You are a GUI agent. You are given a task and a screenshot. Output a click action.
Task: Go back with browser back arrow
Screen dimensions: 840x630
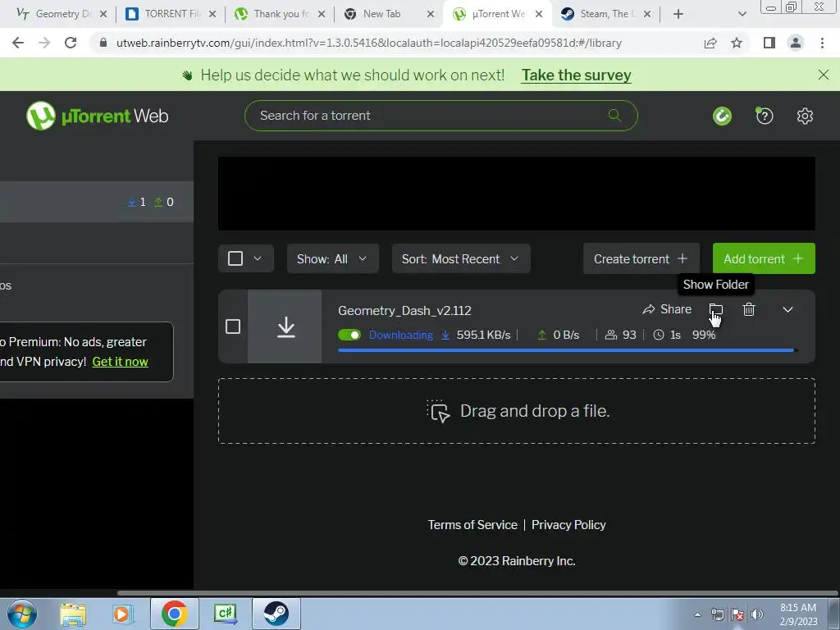18,43
